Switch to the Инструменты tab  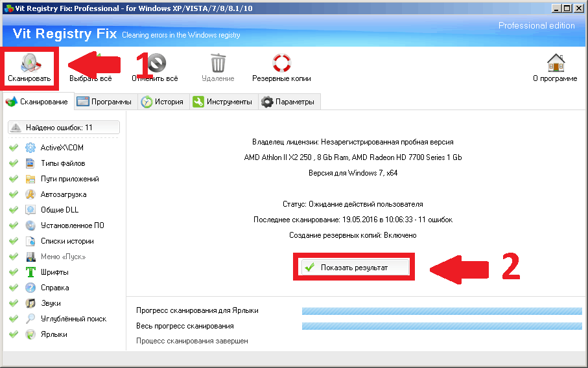pos(224,102)
